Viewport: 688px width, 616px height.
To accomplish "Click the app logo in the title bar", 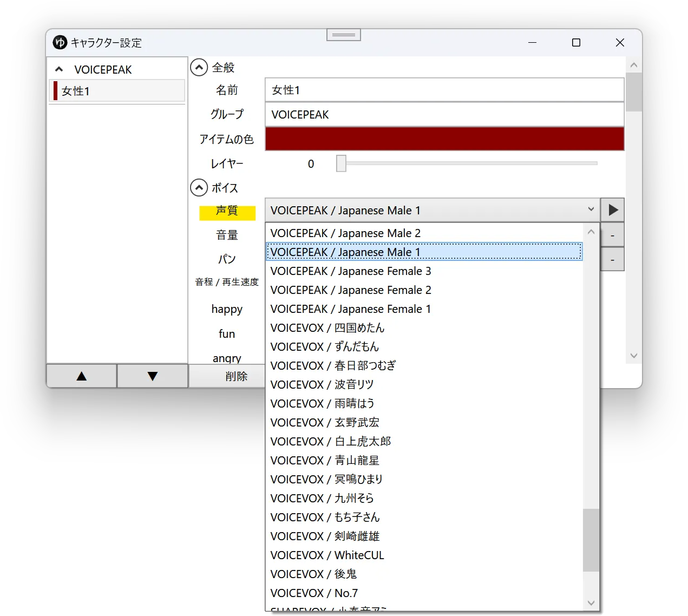I will click(x=60, y=42).
